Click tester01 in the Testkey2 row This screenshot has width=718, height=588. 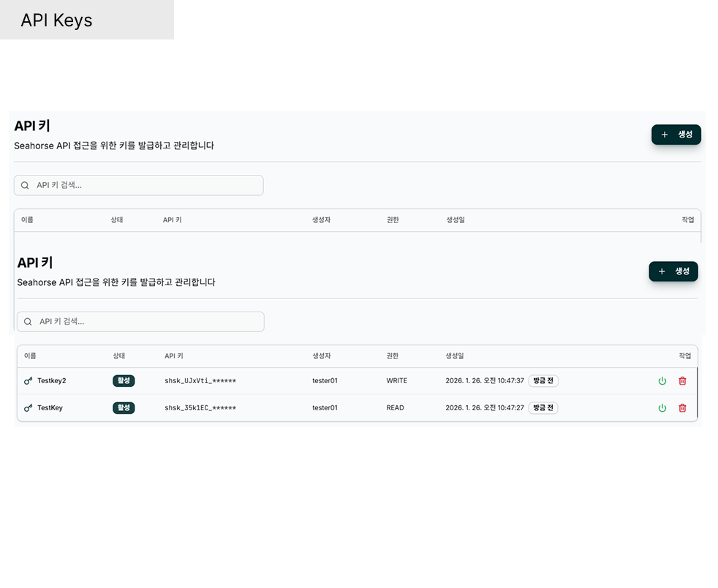[x=325, y=381]
